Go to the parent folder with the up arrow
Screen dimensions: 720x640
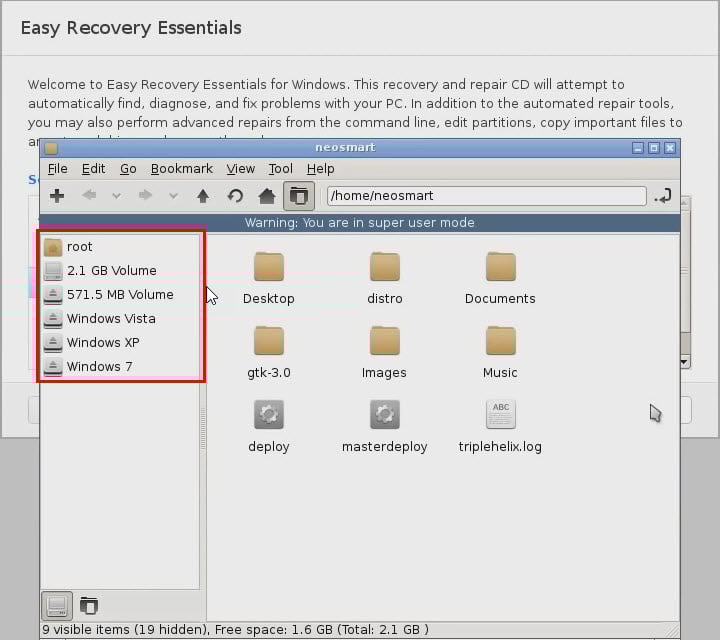pyautogui.click(x=203, y=196)
